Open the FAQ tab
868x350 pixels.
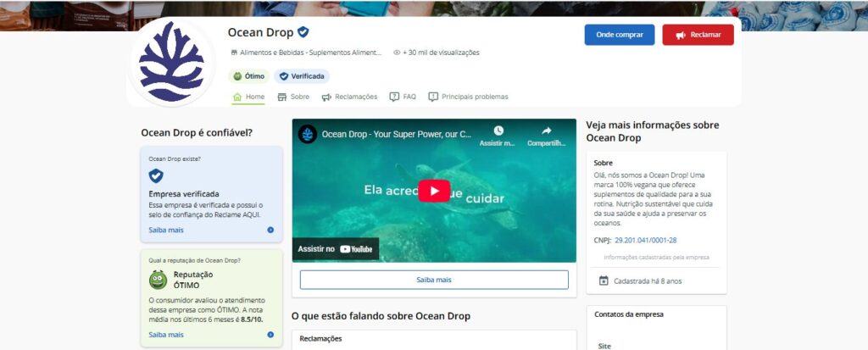coord(403,97)
